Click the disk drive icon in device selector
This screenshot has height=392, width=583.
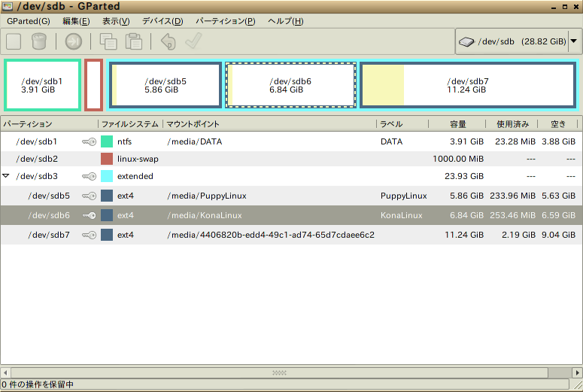pyautogui.click(x=466, y=41)
